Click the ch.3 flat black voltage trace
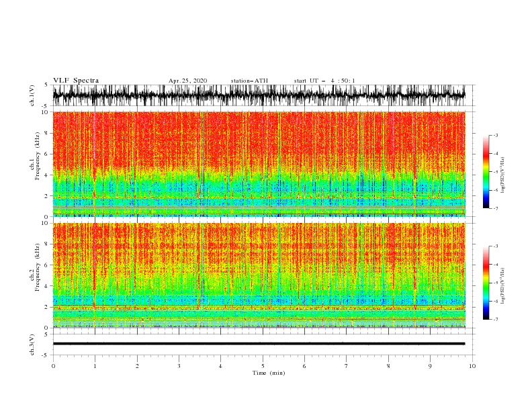The height and width of the screenshot is (411, 532). click(x=259, y=344)
